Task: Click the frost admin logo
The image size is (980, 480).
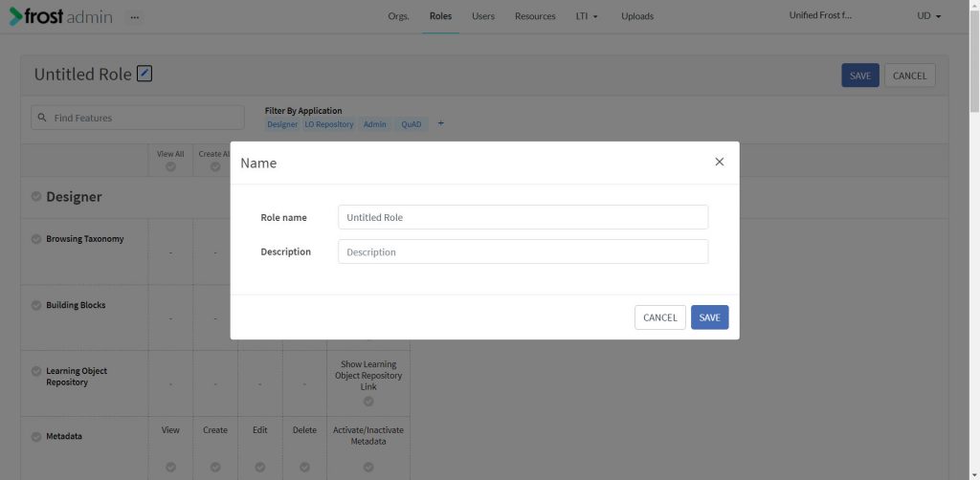Action: (x=60, y=16)
